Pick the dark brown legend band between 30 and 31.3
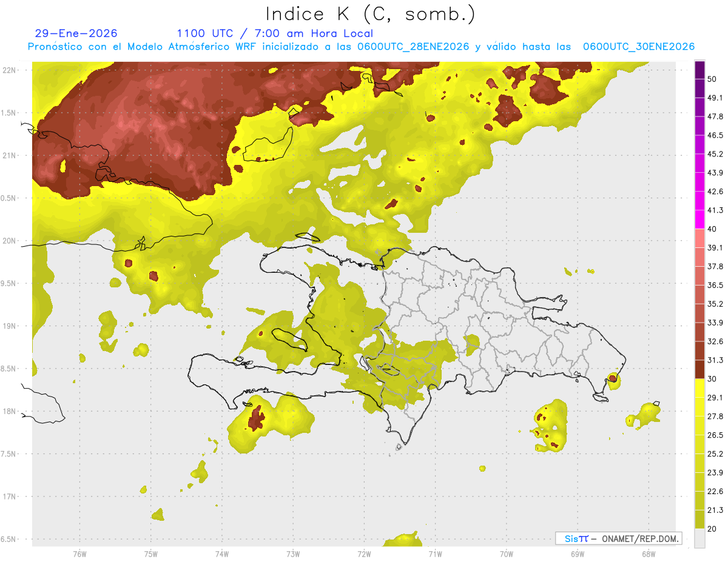The width and height of the screenshot is (728, 562). pos(699,370)
